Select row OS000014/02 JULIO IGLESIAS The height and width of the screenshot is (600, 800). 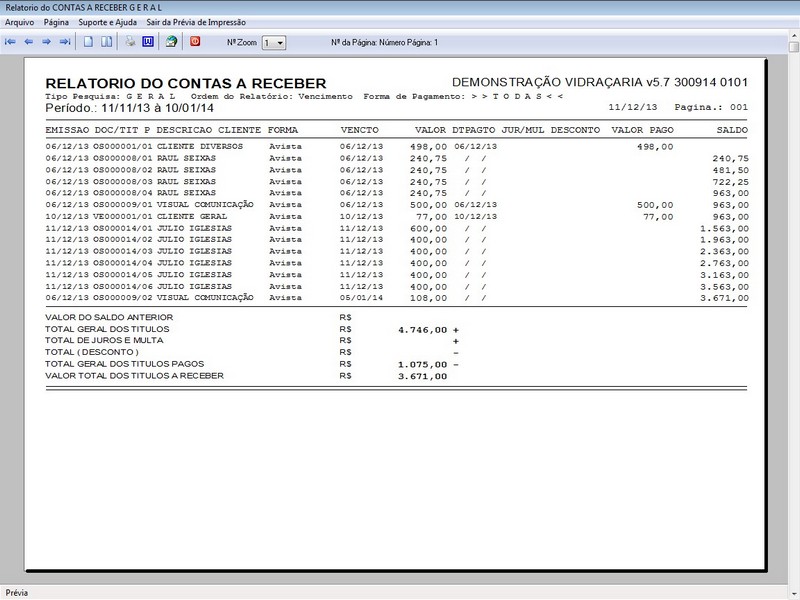(396, 240)
